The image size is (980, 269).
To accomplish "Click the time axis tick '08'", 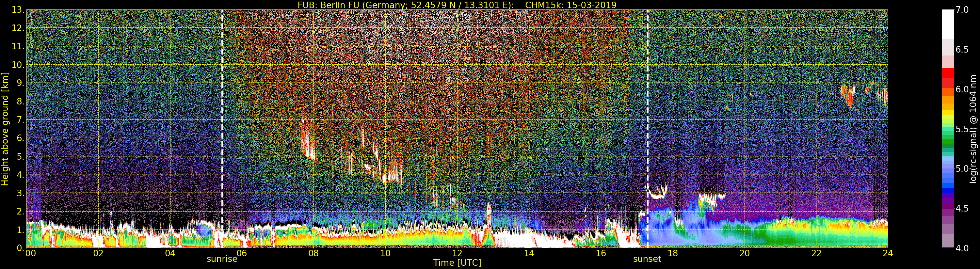I will click(x=313, y=253).
